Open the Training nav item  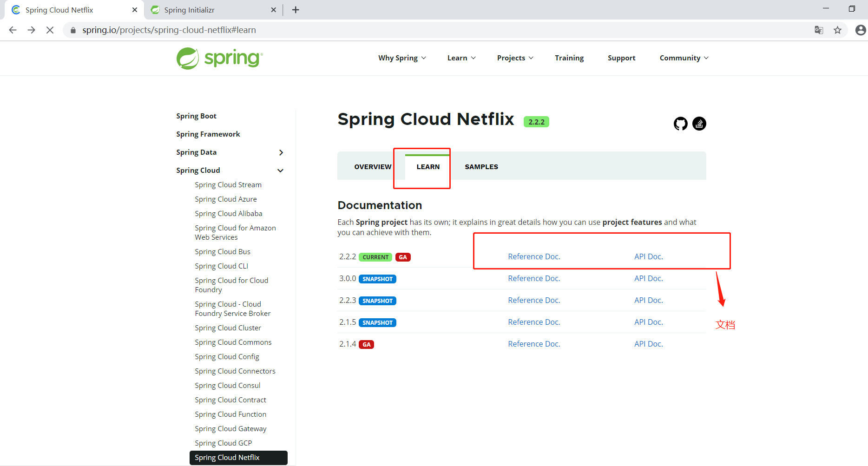(x=569, y=58)
